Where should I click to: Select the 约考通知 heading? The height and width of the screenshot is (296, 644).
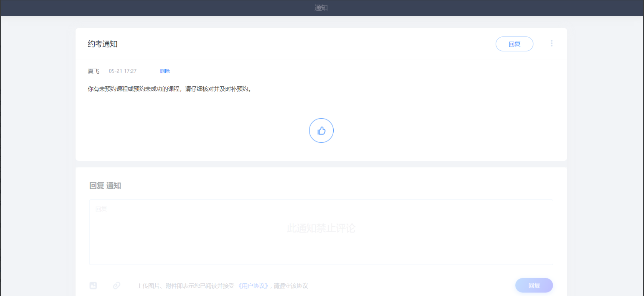[102, 44]
